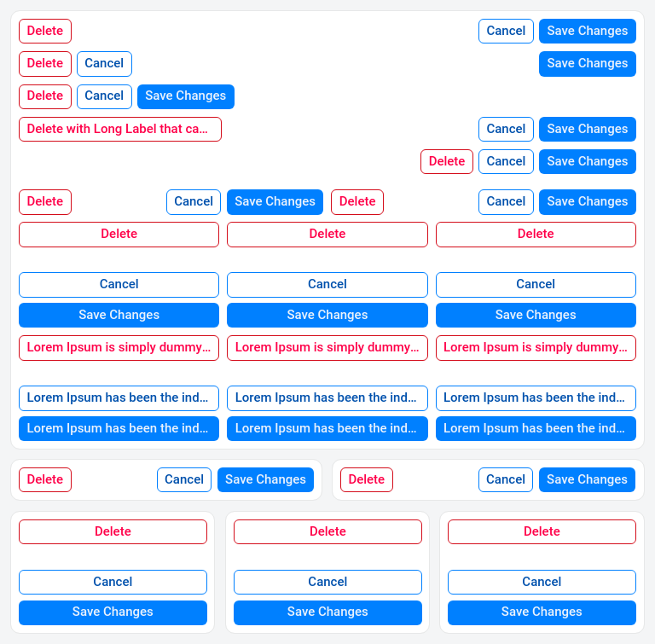
Task: Click the right-aligned Delete in the fifth row
Action: pyautogui.click(x=446, y=161)
